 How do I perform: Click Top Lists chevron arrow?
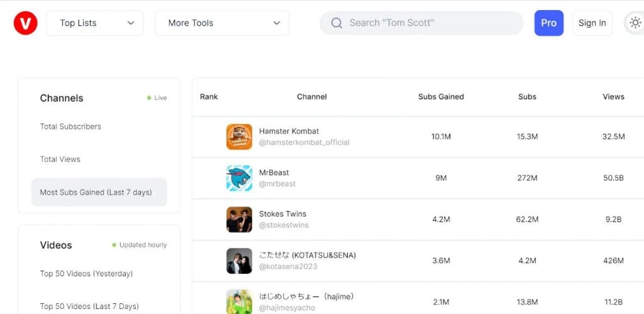pyautogui.click(x=131, y=23)
